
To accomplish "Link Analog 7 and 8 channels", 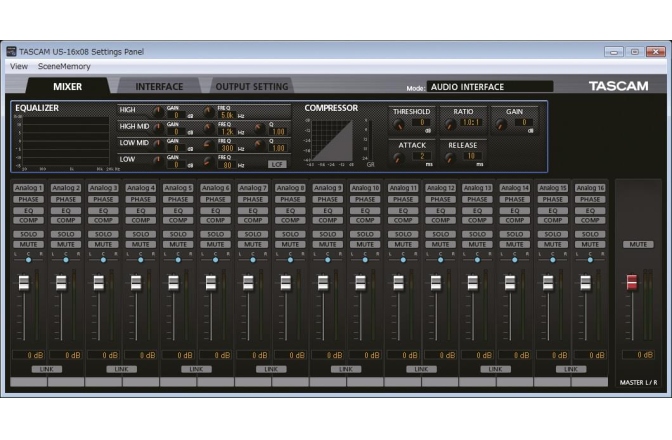I will click(x=271, y=369).
